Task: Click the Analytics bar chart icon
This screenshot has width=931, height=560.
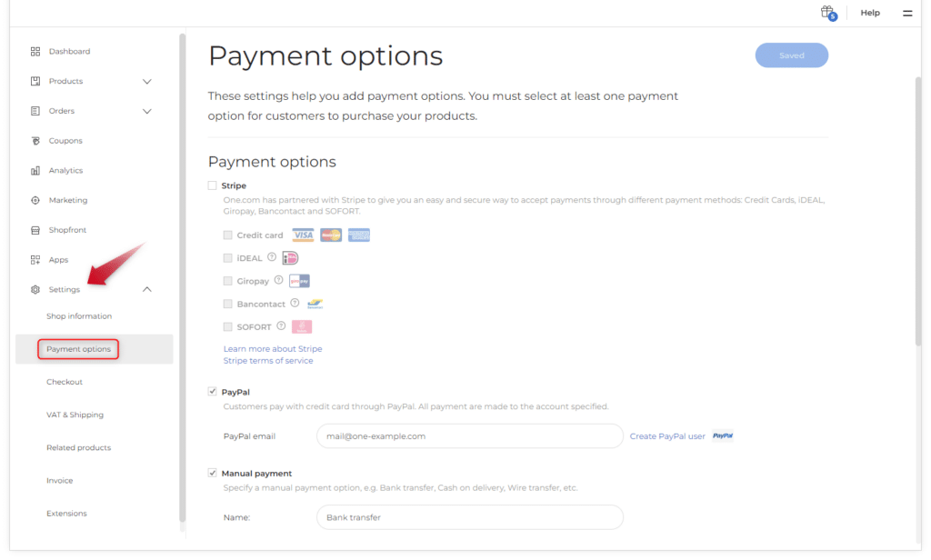Action: pos(35,171)
